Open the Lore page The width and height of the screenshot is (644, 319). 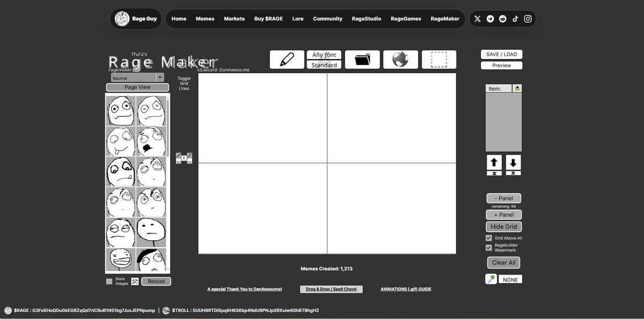coord(298,19)
